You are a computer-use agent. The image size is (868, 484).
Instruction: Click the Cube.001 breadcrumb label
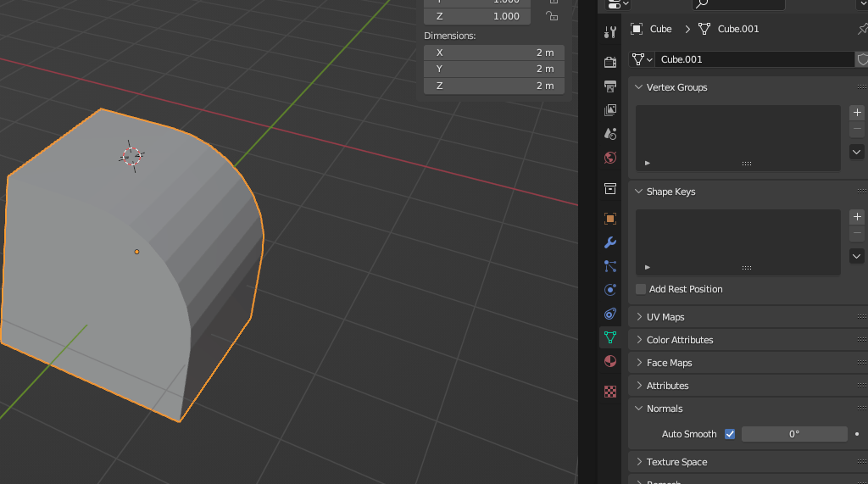pyautogui.click(x=738, y=29)
